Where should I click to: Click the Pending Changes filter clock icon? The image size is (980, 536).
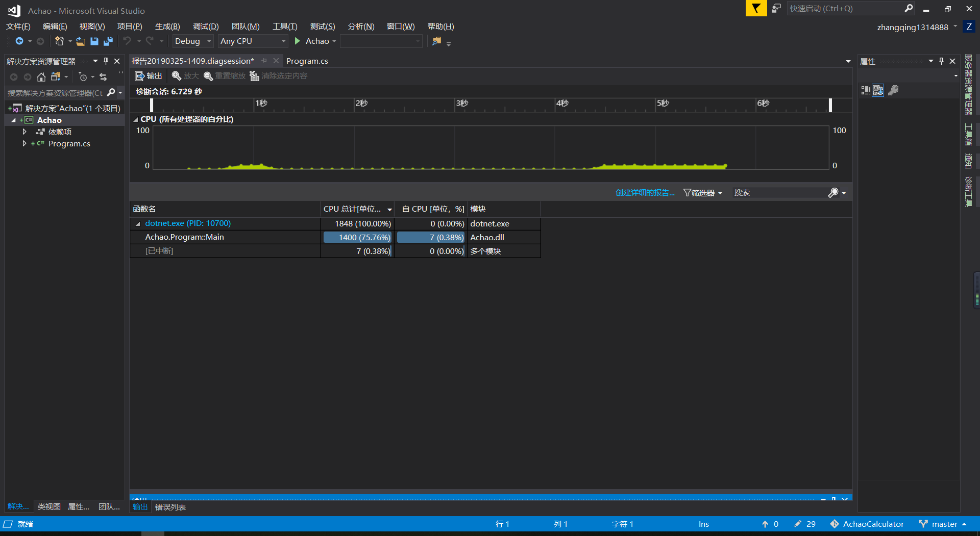pyautogui.click(x=83, y=76)
